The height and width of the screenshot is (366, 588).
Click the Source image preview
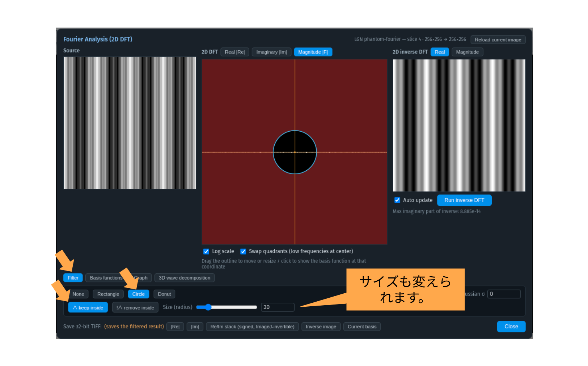[x=130, y=123]
